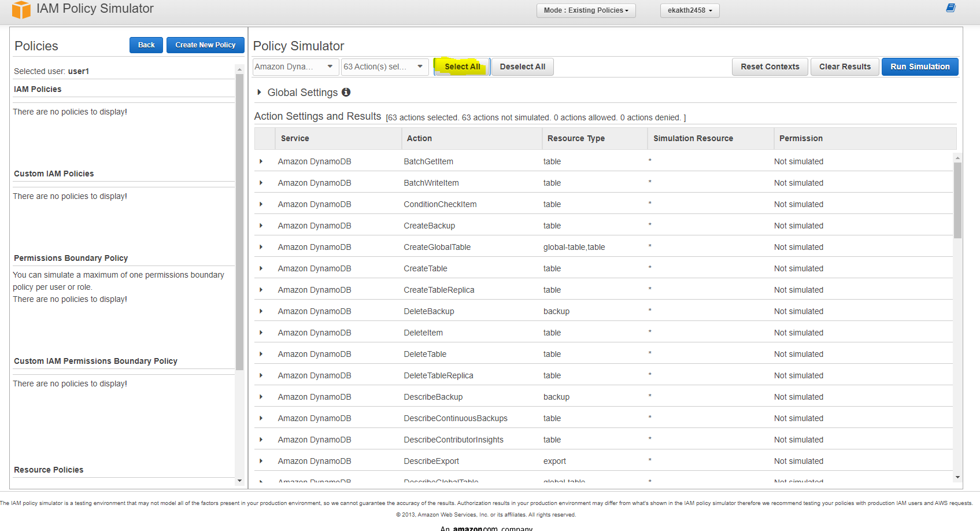Click the results table scroll up arrow

pos(957,157)
